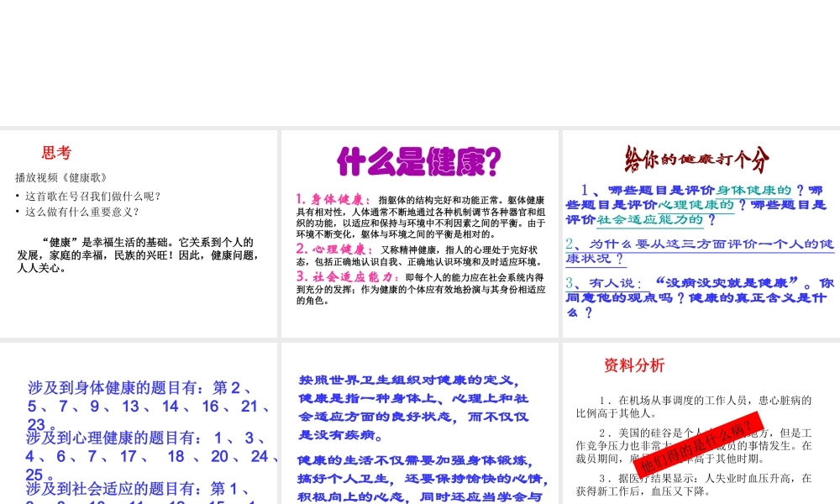Click the heading 3. 社会适应能力
Viewport: 840px width, 504px height.
(348, 276)
